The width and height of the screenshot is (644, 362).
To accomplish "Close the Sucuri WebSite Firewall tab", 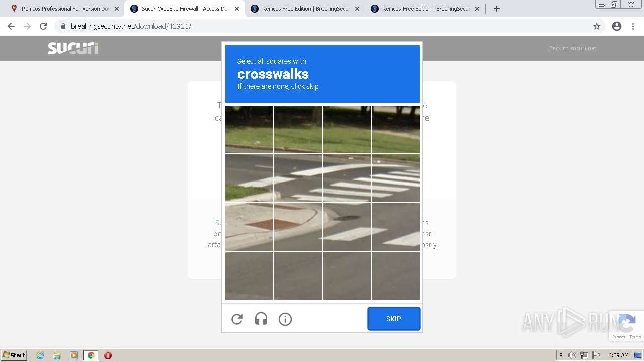I will (237, 9).
